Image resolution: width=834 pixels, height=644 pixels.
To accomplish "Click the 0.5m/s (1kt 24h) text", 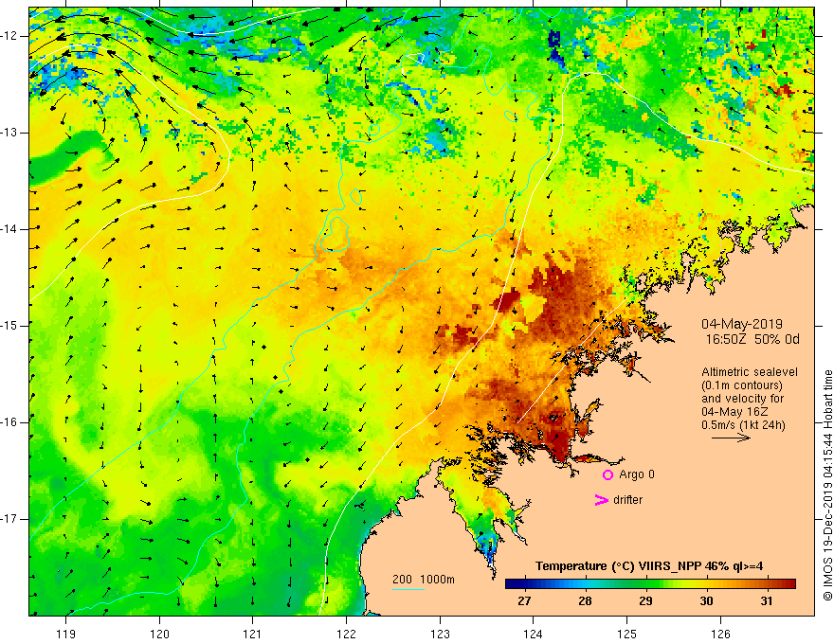I will (743, 425).
